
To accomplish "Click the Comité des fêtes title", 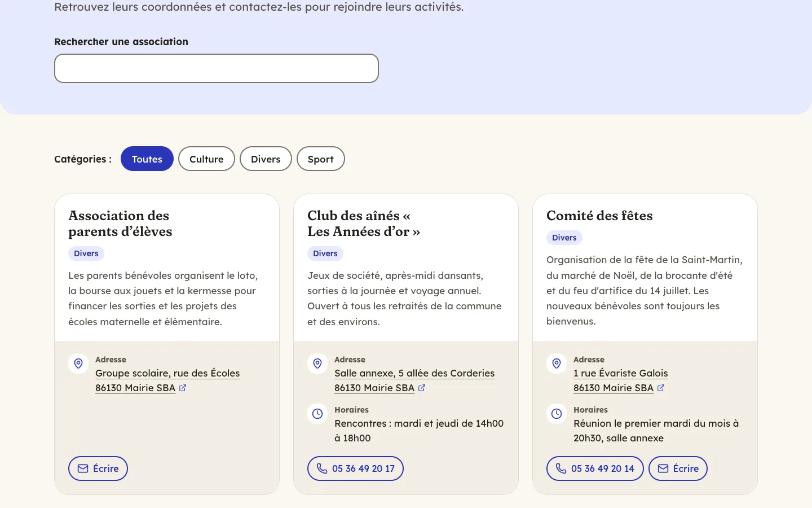I will tap(599, 216).
